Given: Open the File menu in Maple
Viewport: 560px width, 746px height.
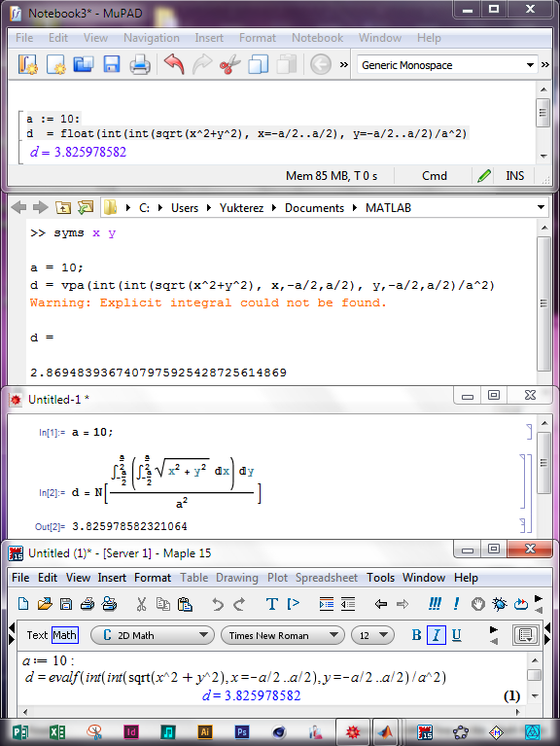Looking at the screenshot, I should 20,578.
